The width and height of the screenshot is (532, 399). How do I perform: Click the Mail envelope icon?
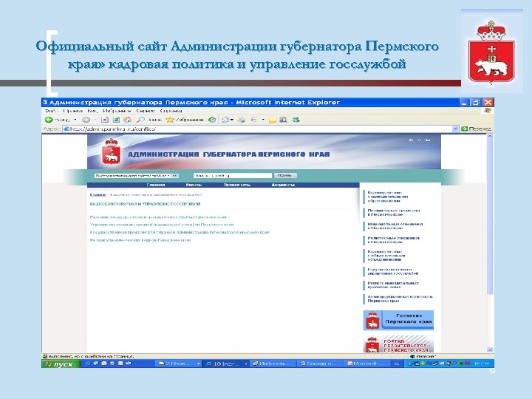tap(225, 120)
